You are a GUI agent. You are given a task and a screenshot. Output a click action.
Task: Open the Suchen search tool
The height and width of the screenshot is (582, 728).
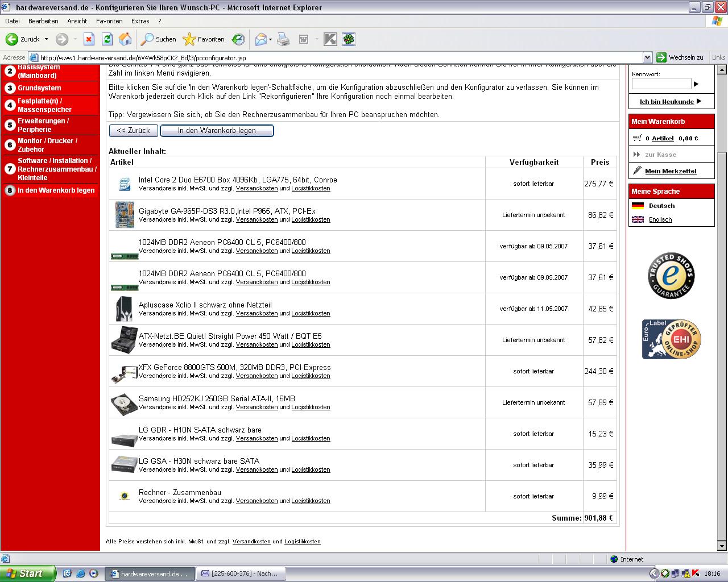[x=159, y=39]
